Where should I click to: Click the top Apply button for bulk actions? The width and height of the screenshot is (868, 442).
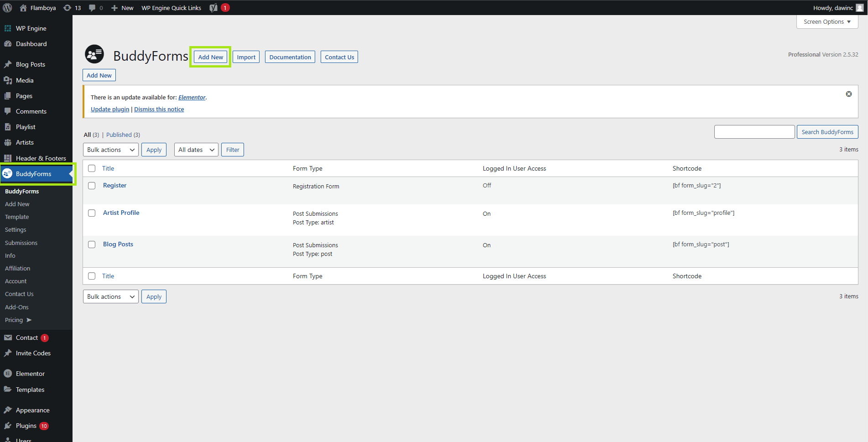(x=154, y=150)
